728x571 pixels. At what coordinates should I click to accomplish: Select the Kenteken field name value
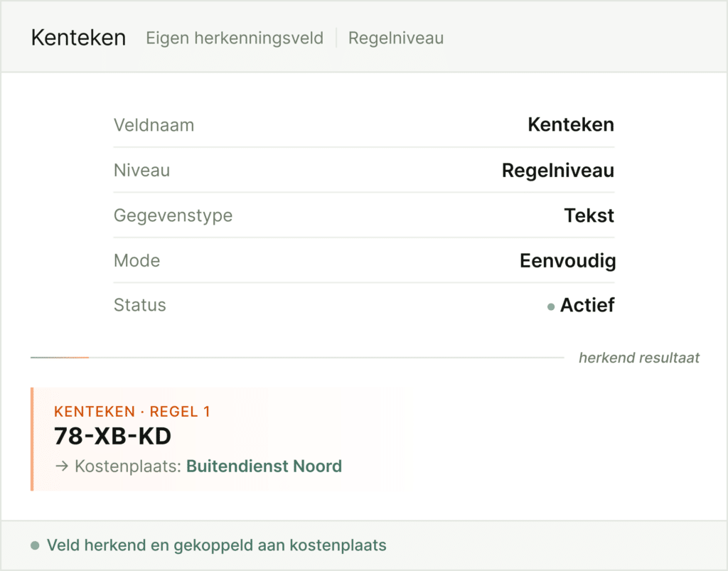tap(570, 125)
